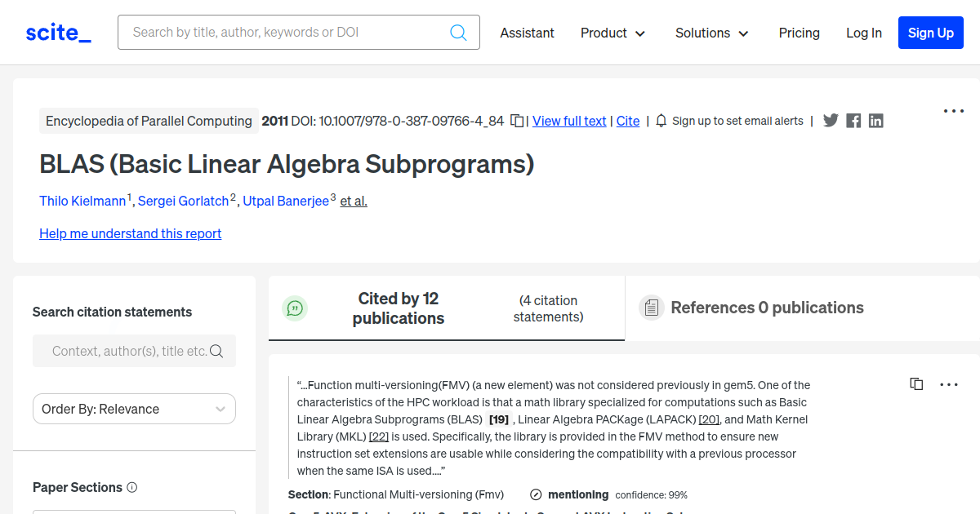This screenshot has width=980, height=514.
Task: Switch to the Cited by 12 publications tab
Action: tap(398, 308)
